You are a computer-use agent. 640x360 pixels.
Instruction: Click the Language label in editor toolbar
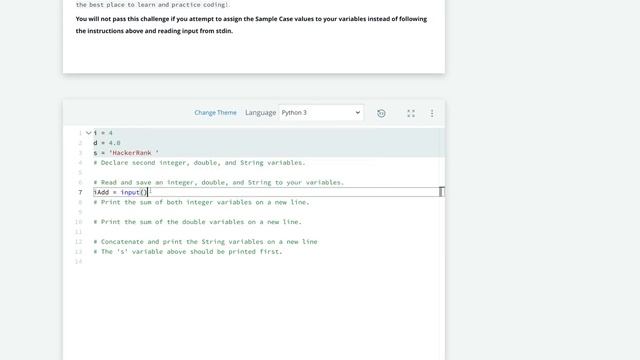click(x=260, y=113)
